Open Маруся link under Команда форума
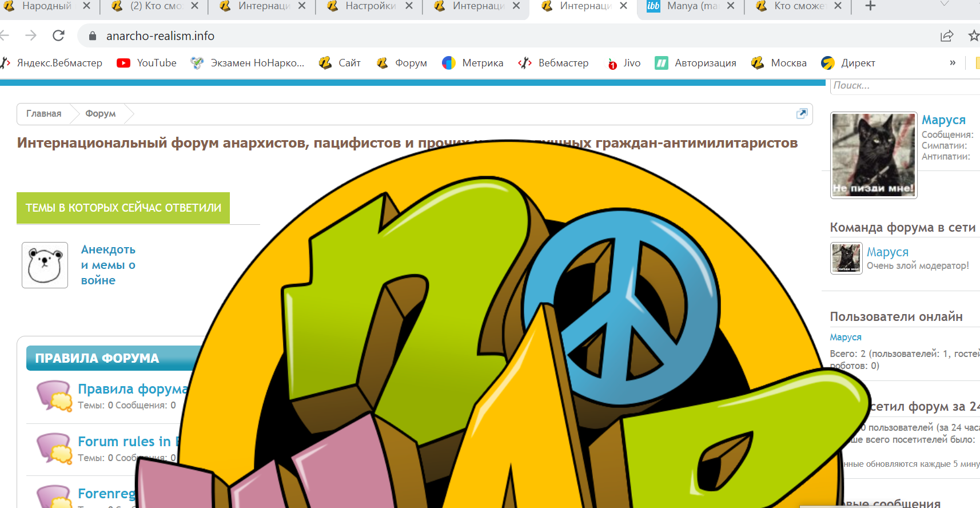980x508 pixels. 887,252
